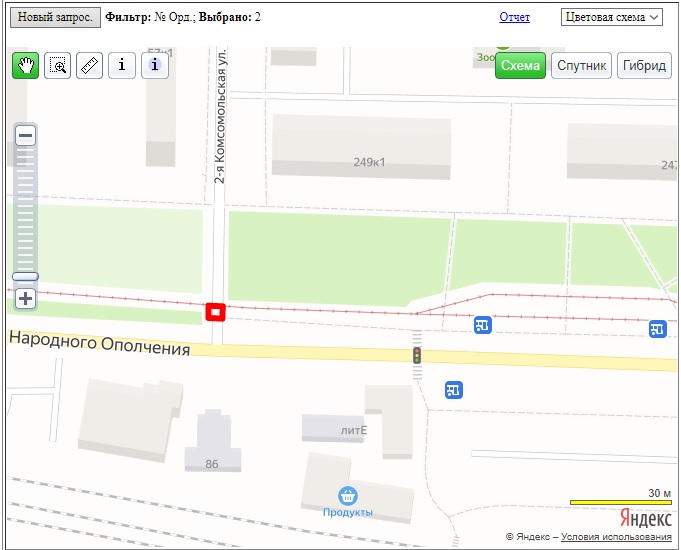The image size is (681, 550).
Task: Open Условия использования terms link
Action: coord(617,537)
